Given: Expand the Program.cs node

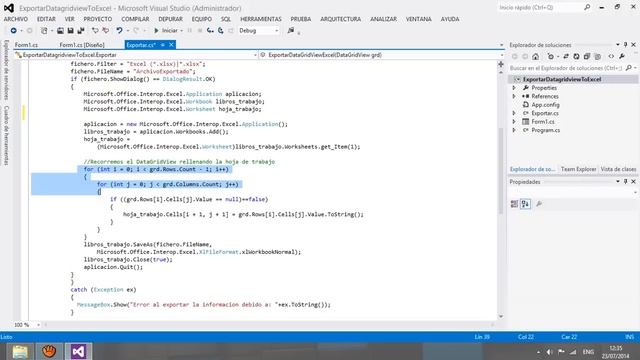Looking at the screenshot, I should [514, 130].
